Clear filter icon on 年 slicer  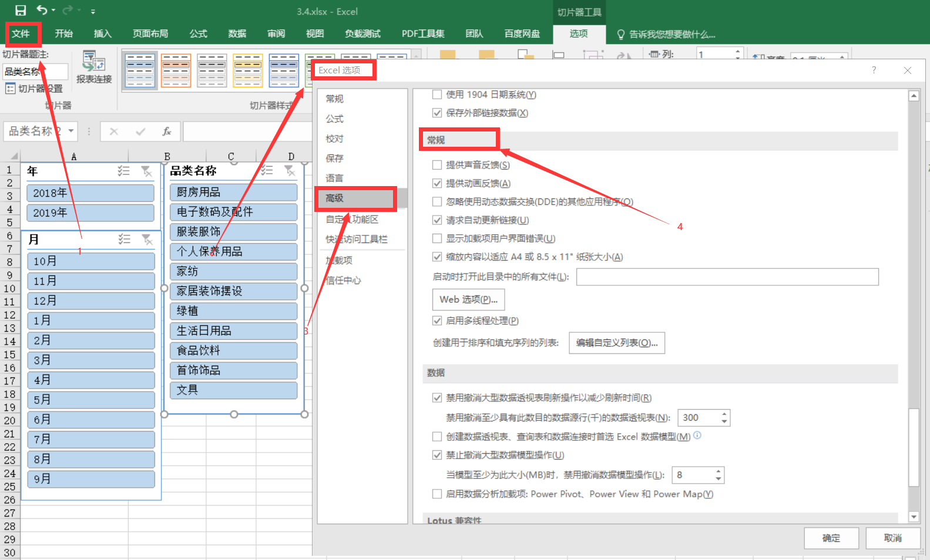[146, 171]
